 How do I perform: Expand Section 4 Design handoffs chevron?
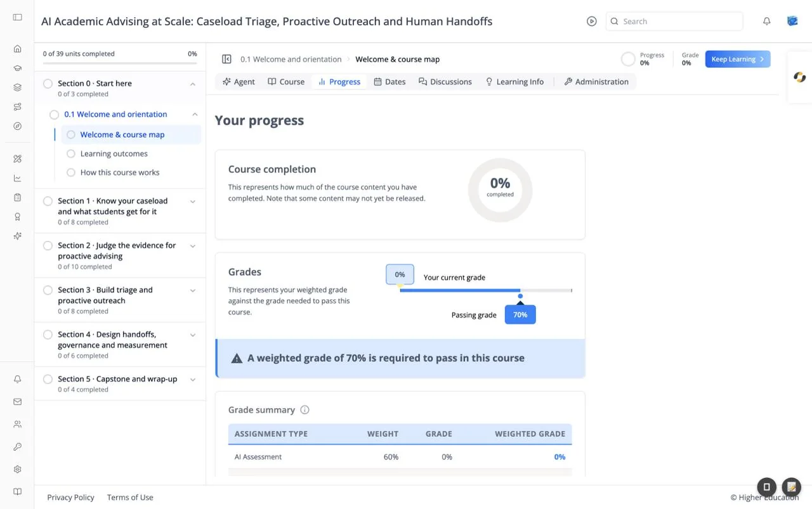click(193, 335)
